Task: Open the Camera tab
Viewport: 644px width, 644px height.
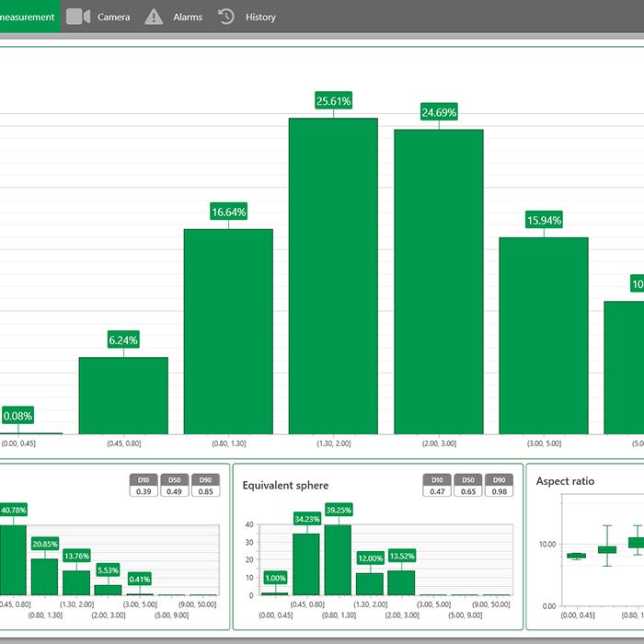Action: click(114, 17)
